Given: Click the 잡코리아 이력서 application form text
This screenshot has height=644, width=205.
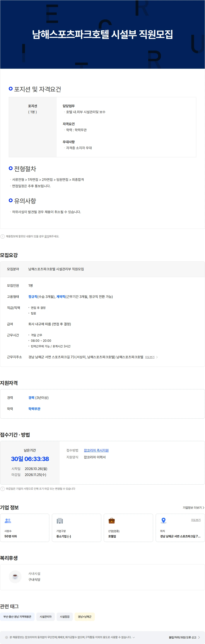Looking at the screenshot, I should (95, 457).
